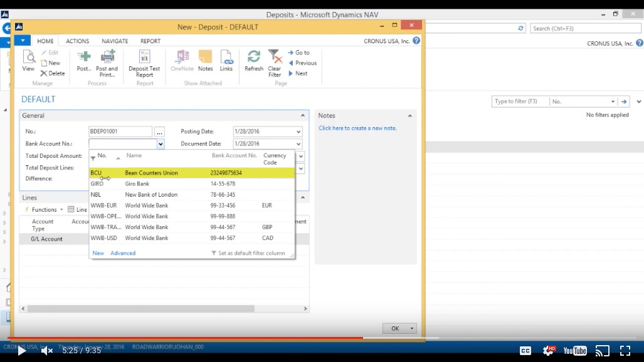Click Advanced link in the lookup list
This screenshot has height=362, width=644.
[x=123, y=253]
